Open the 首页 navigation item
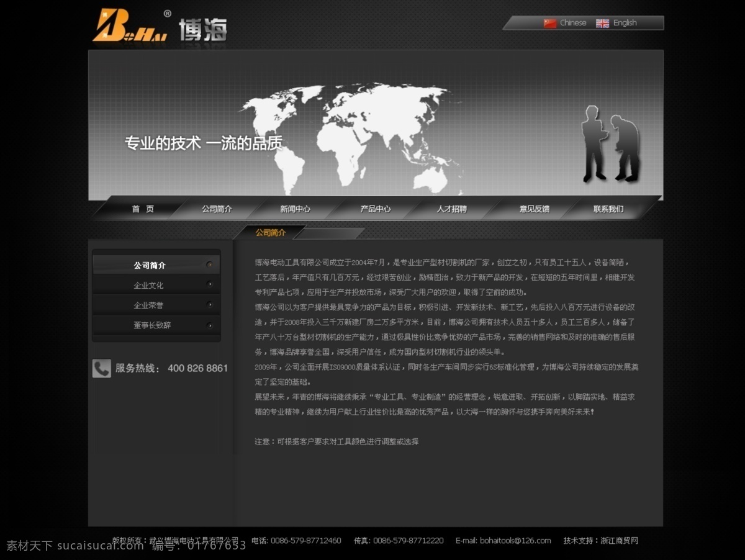 click(143, 209)
